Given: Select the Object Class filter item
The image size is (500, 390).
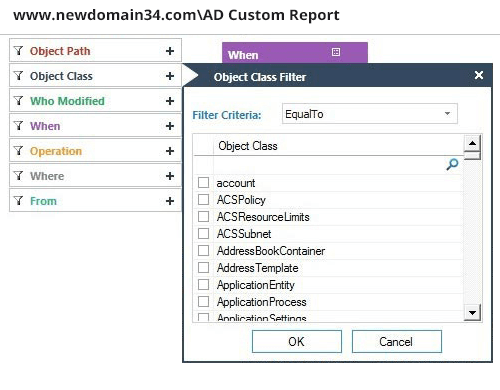Looking at the screenshot, I should pos(95,76).
